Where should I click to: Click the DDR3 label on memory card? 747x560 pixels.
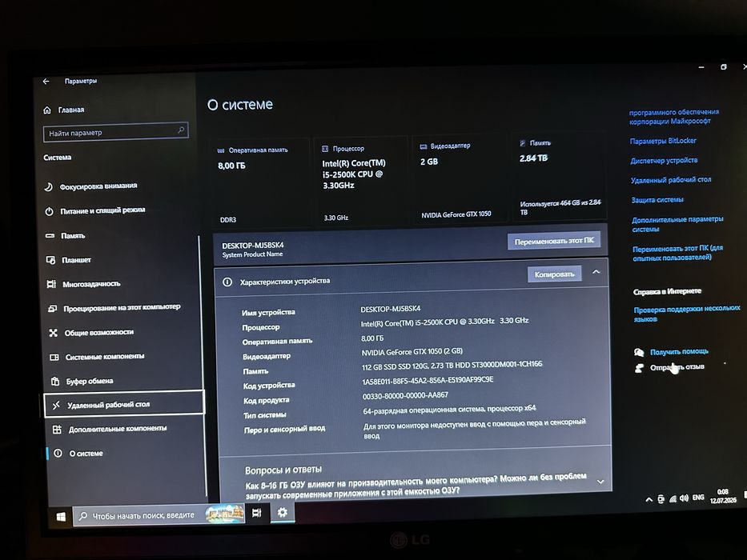pos(228,220)
